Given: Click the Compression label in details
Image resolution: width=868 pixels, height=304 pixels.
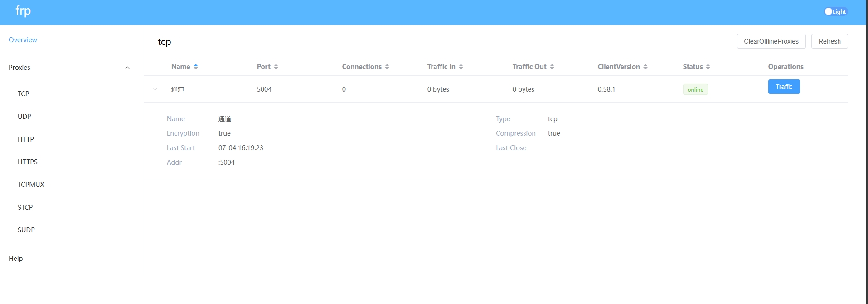Looking at the screenshot, I should (x=516, y=133).
